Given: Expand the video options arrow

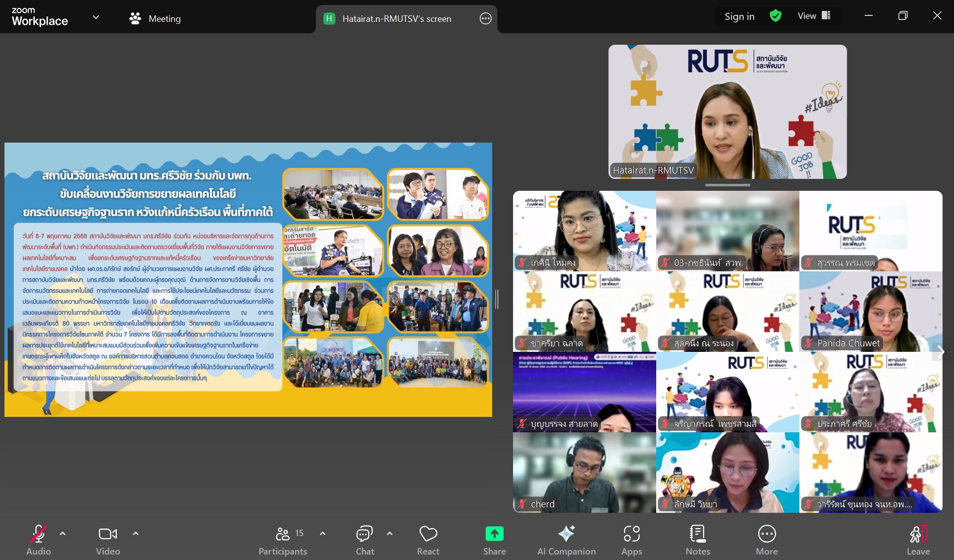Looking at the screenshot, I should click(136, 534).
